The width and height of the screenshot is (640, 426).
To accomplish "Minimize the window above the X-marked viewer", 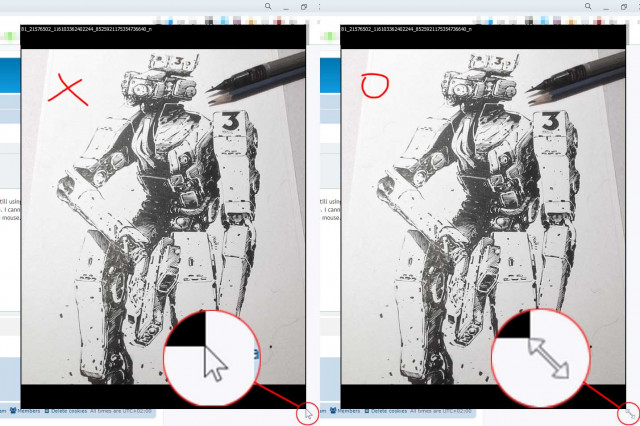I will 286,8.
